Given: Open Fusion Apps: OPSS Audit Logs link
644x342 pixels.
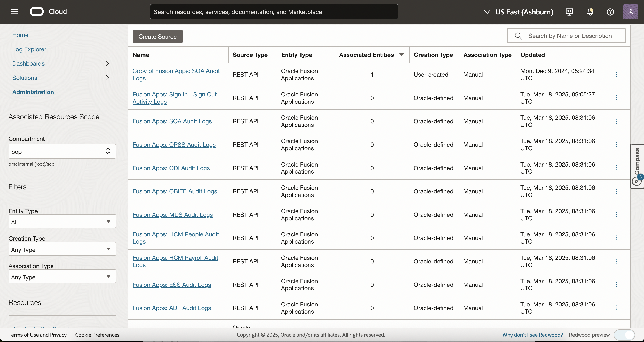Looking at the screenshot, I should [x=174, y=145].
